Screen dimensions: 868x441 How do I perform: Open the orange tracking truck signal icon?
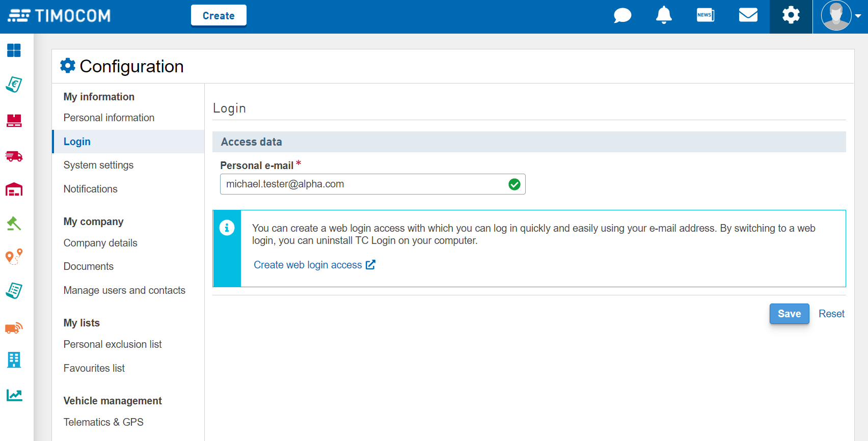(14, 327)
